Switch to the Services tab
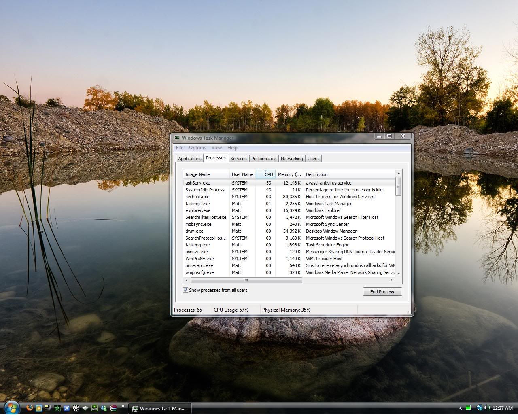This screenshot has height=420, width=518. (x=238, y=159)
